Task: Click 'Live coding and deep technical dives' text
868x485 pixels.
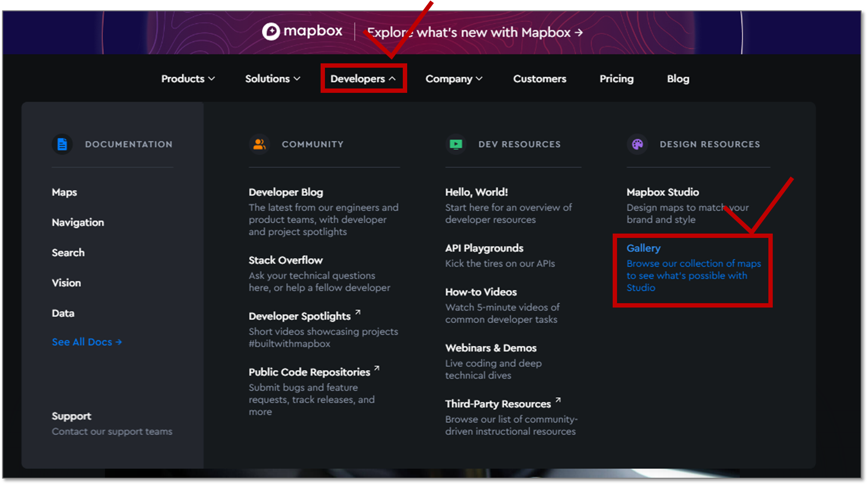Action: pos(493,369)
